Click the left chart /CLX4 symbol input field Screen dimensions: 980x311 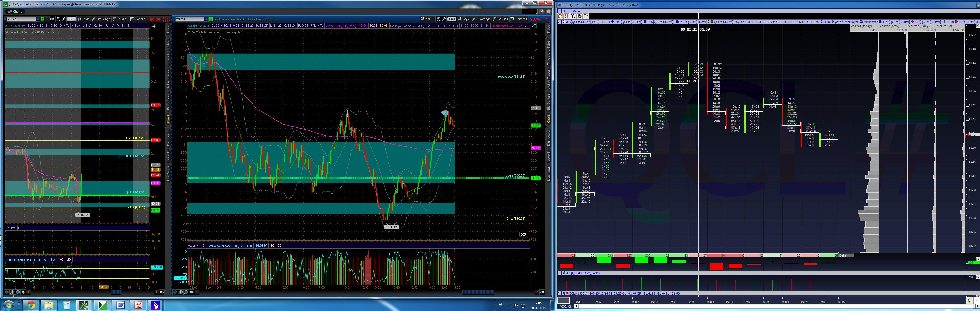21,19
